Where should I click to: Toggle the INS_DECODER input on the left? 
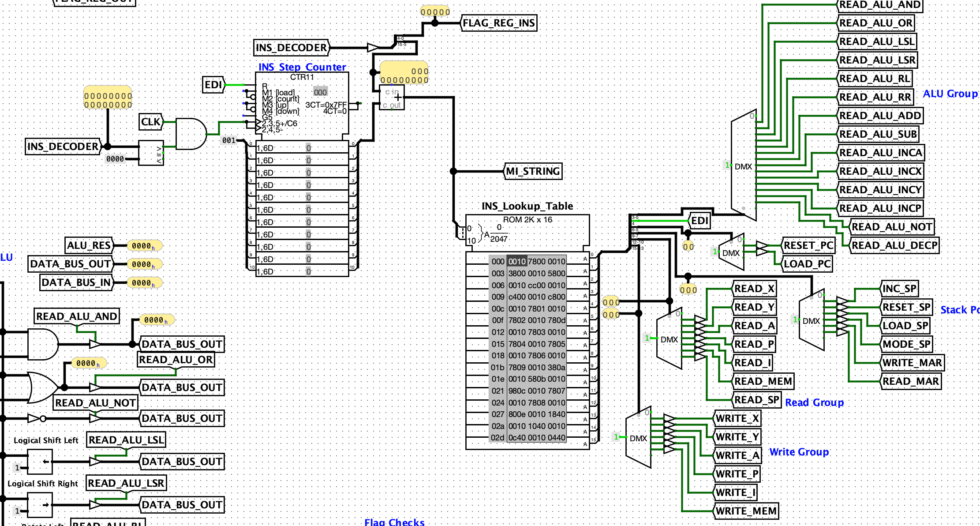coord(63,147)
